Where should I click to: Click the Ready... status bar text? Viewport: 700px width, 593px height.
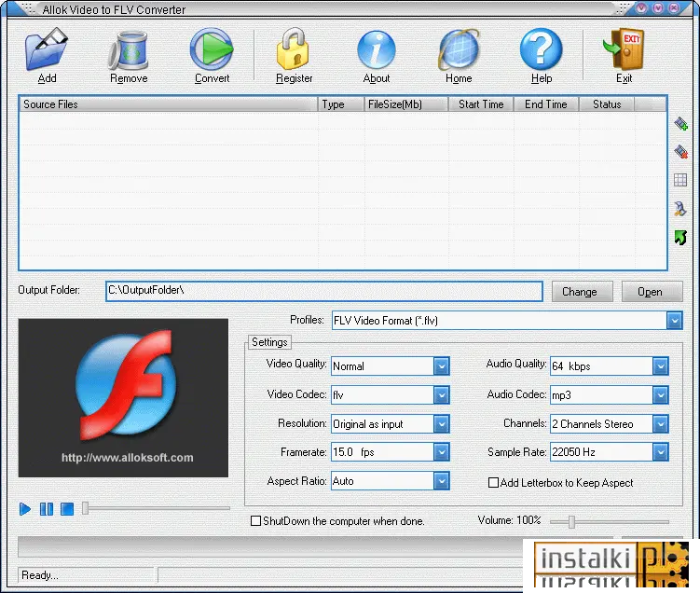pyautogui.click(x=40, y=575)
